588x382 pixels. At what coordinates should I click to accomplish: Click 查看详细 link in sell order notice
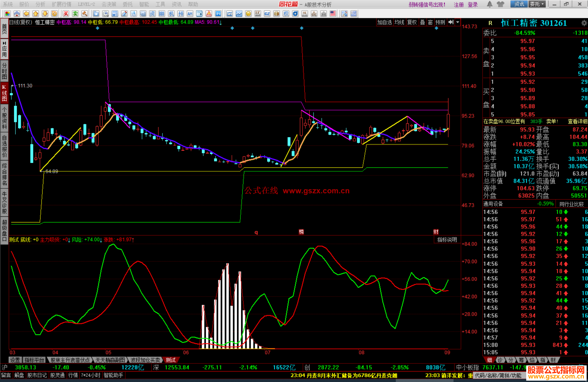[577, 122]
